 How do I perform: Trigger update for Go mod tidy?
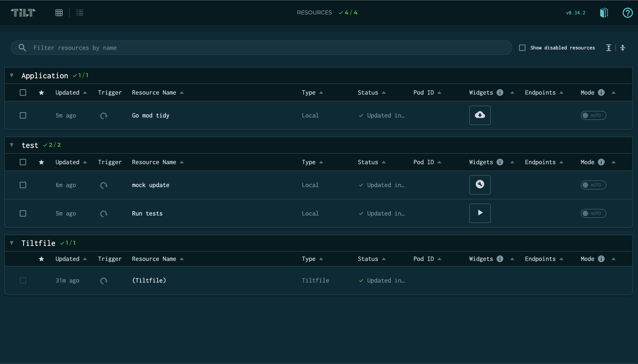pyautogui.click(x=104, y=115)
